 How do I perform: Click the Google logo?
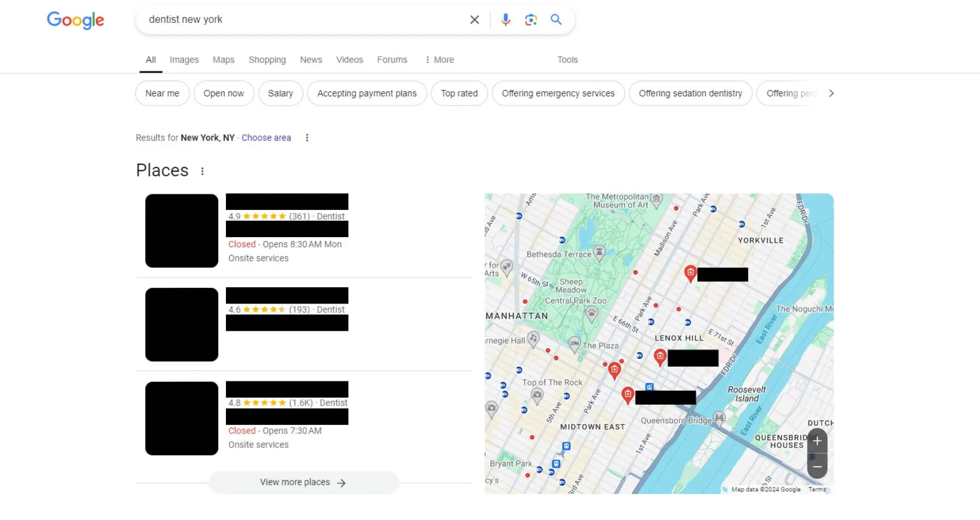pos(75,20)
